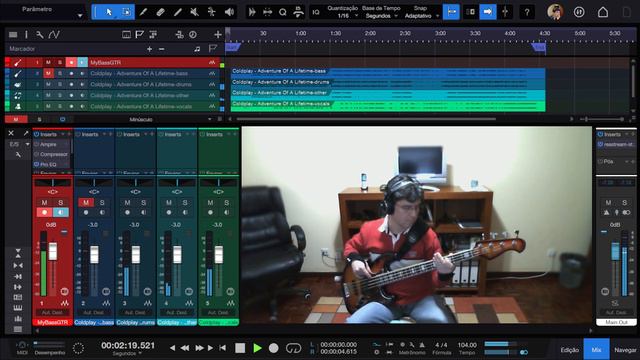The width and height of the screenshot is (640, 360).
Task: Add a marker with the plus button
Action: click(149, 49)
